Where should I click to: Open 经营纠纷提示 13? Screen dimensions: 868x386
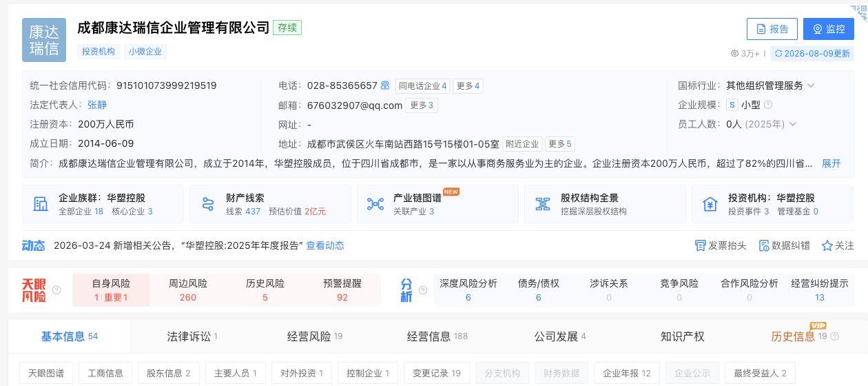(820, 290)
